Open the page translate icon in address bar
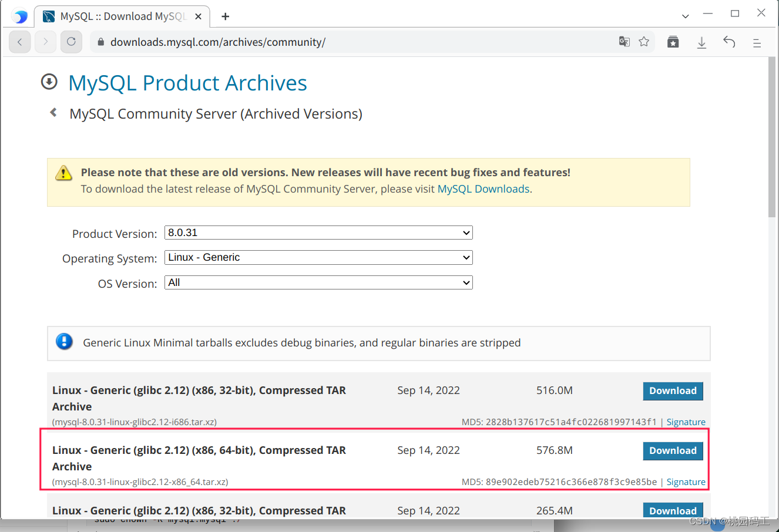The image size is (779, 532). coord(624,42)
